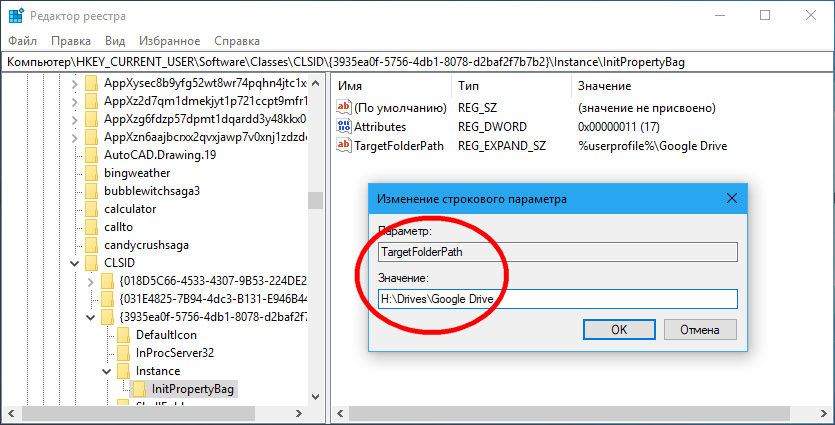Viewport: 835px width, 425px height.
Task: Click the Значение text field
Action: click(x=557, y=299)
